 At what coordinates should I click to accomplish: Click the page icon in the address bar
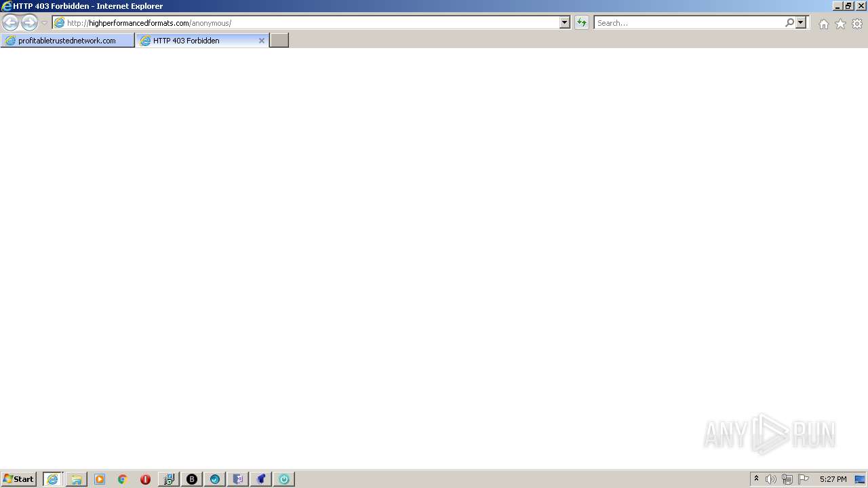click(59, 23)
